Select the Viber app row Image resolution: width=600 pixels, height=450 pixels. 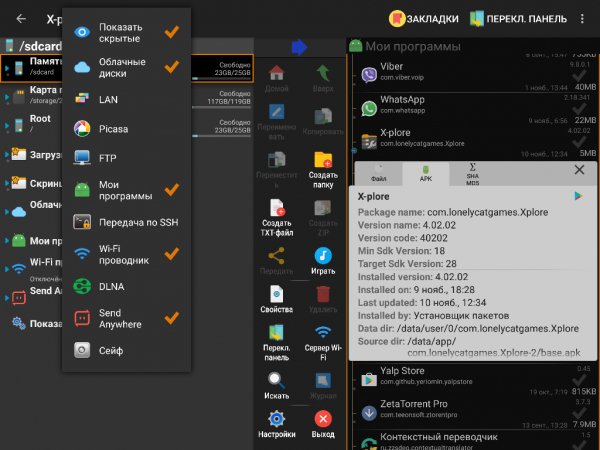pyautogui.click(x=473, y=75)
